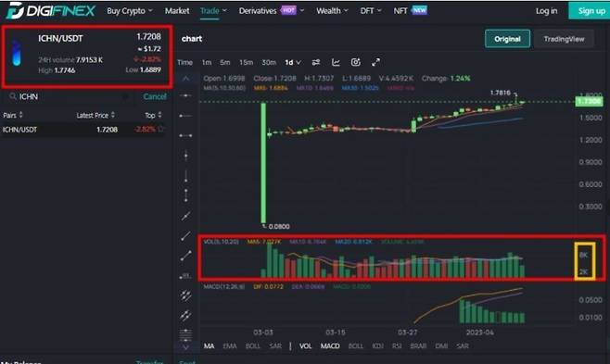The width and height of the screenshot is (610, 364).
Task: Select the vertical straight line drawing tool
Action: click(x=185, y=156)
